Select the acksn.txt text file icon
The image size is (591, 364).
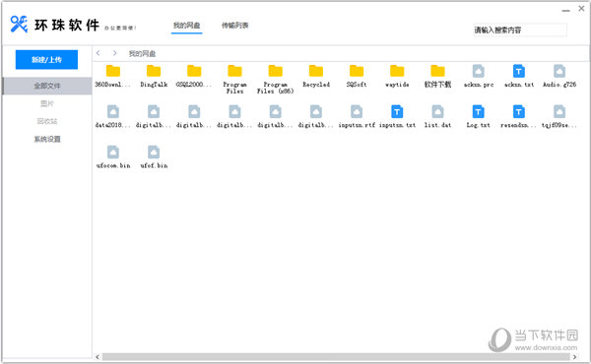point(519,71)
